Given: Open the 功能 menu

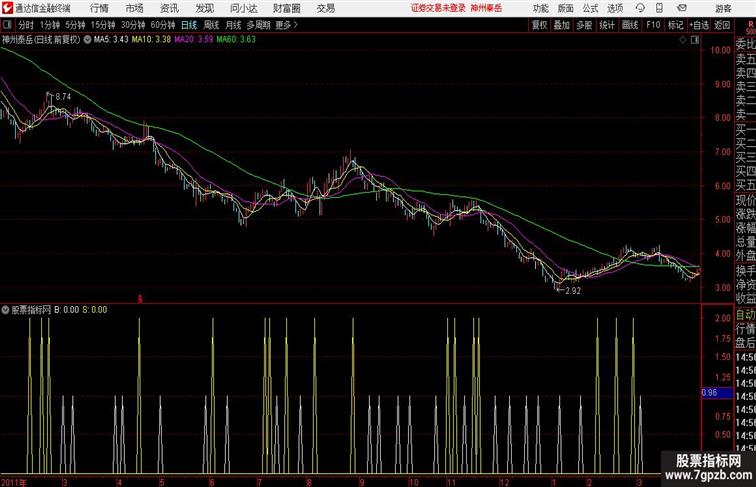Looking at the screenshot, I should pyautogui.click(x=540, y=8).
